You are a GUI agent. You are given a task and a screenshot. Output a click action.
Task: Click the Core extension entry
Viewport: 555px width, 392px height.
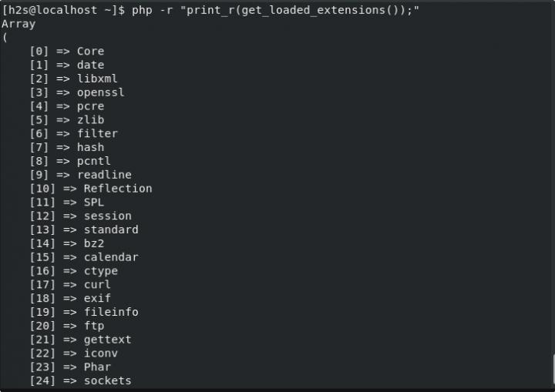pyautogui.click(x=90, y=52)
